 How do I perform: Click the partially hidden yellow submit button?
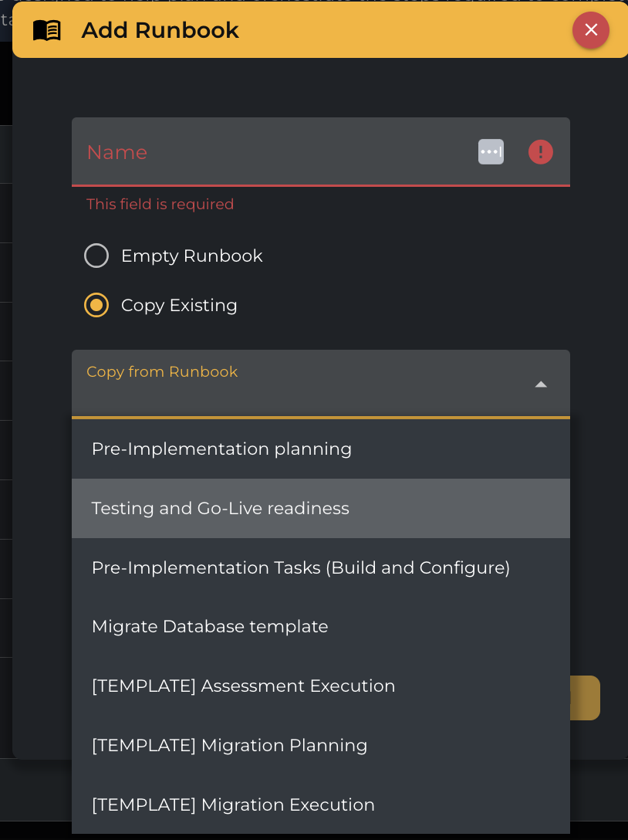[586, 698]
